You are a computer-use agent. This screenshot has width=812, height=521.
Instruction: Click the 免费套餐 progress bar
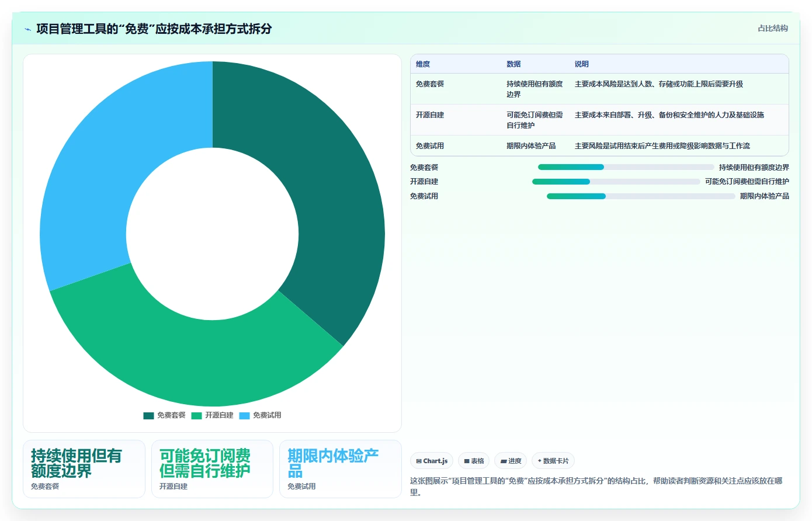(626, 167)
